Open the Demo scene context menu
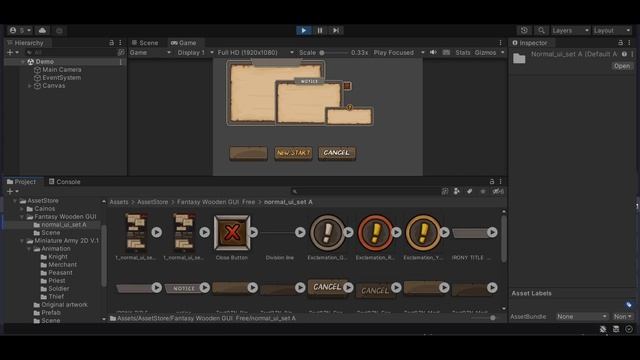 [121, 62]
